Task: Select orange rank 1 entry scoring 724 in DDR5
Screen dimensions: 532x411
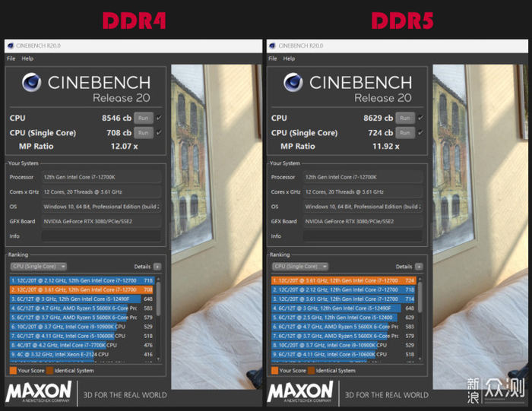Action: (x=344, y=280)
